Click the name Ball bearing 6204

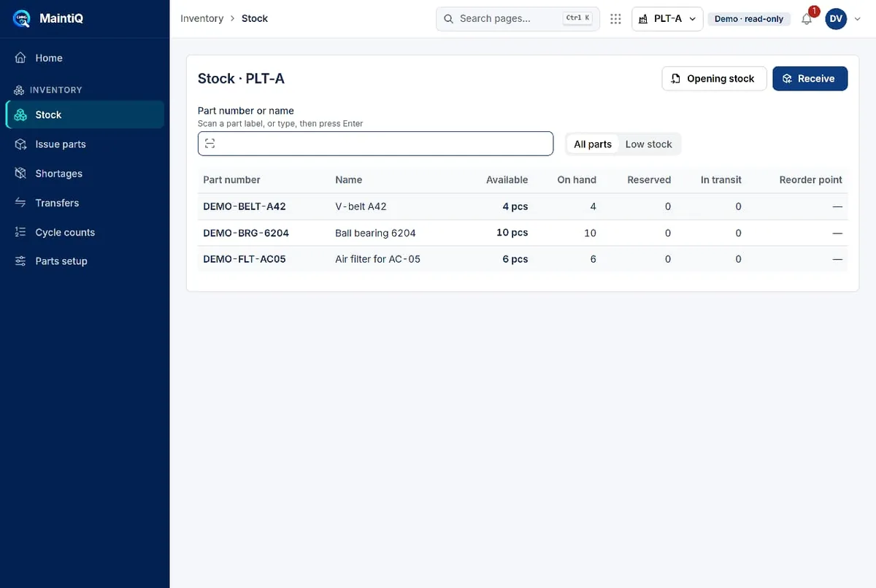375,233
